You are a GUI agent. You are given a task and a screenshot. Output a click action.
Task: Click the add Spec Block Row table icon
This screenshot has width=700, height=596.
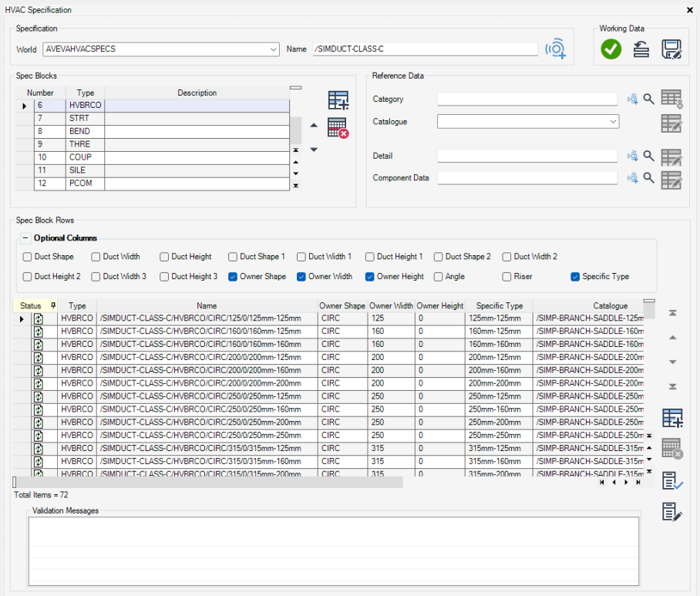(x=672, y=418)
